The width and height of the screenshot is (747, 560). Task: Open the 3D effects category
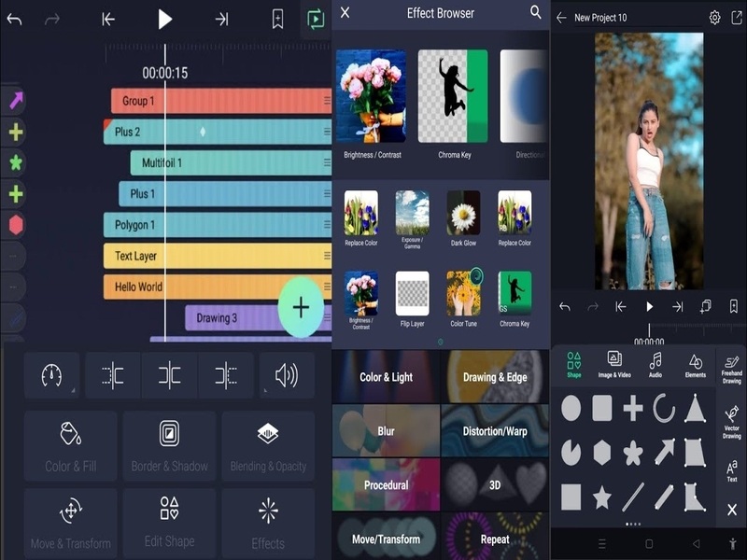click(x=493, y=484)
